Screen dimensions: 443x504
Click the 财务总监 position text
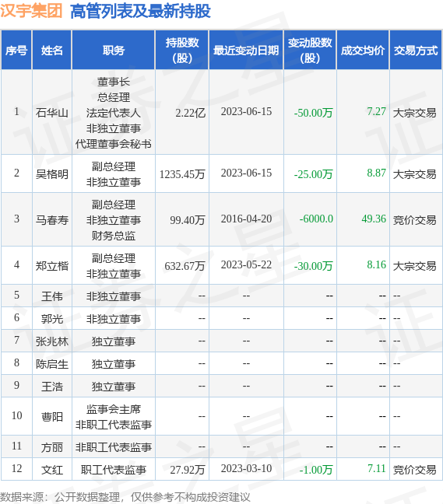pyautogui.click(x=114, y=236)
